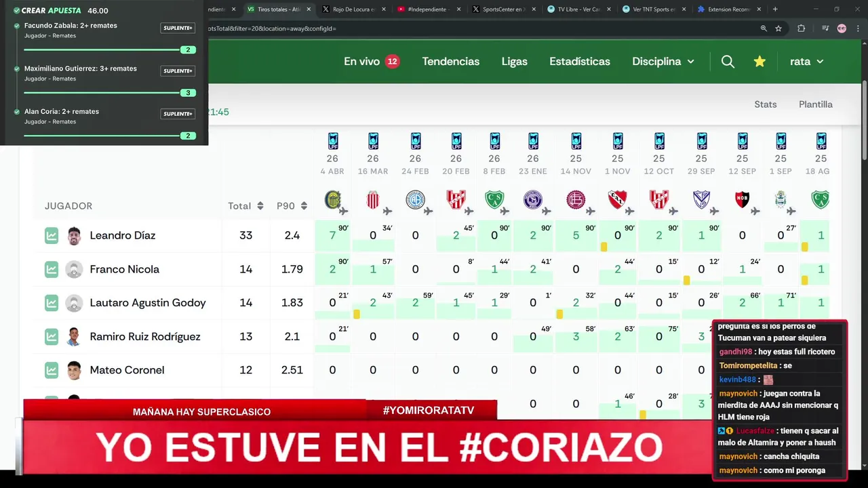The height and width of the screenshot is (488, 868).
Task: Toggle the check next to Maximiliano Gutierrez bet
Action: click(17, 68)
